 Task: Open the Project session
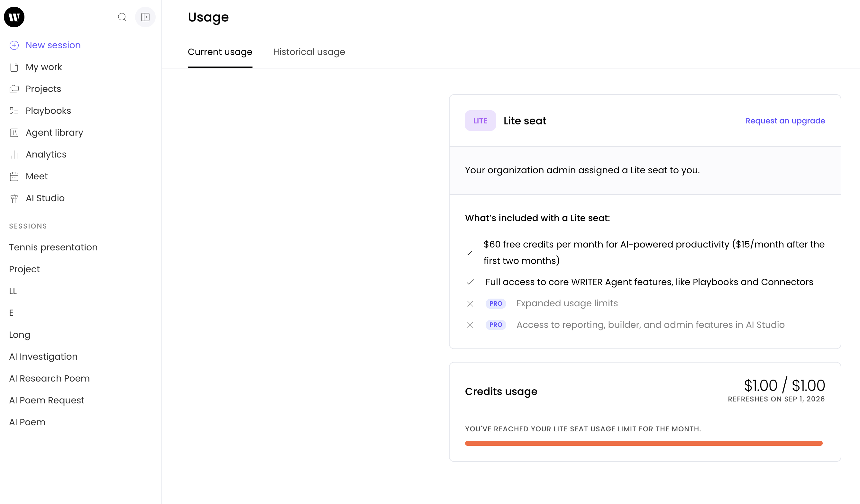coord(24,269)
